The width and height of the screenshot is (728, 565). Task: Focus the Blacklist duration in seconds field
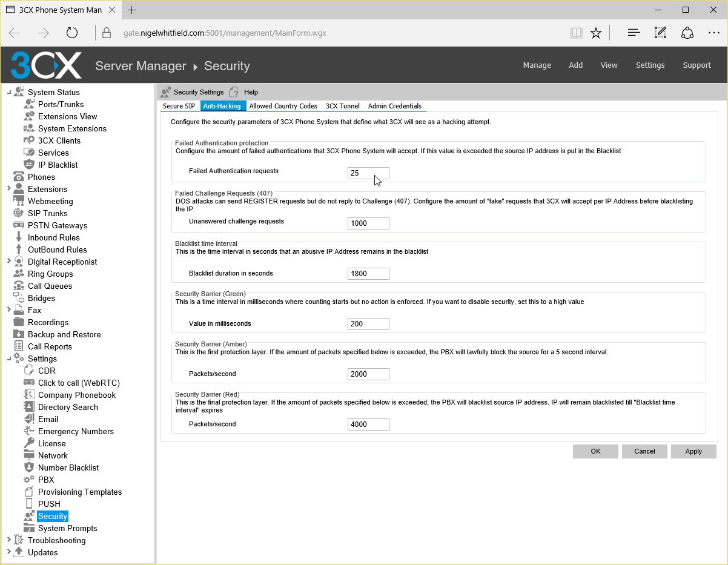369,274
